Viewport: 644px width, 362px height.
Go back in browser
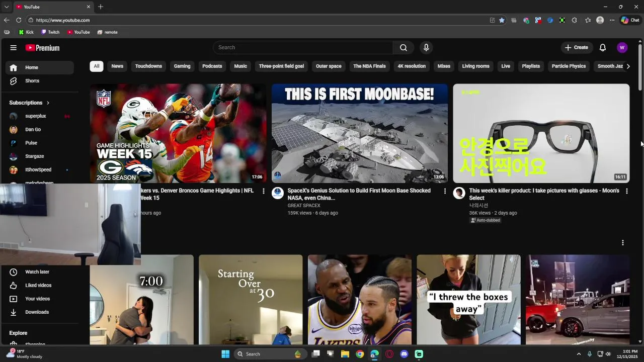click(x=7, y=20)
